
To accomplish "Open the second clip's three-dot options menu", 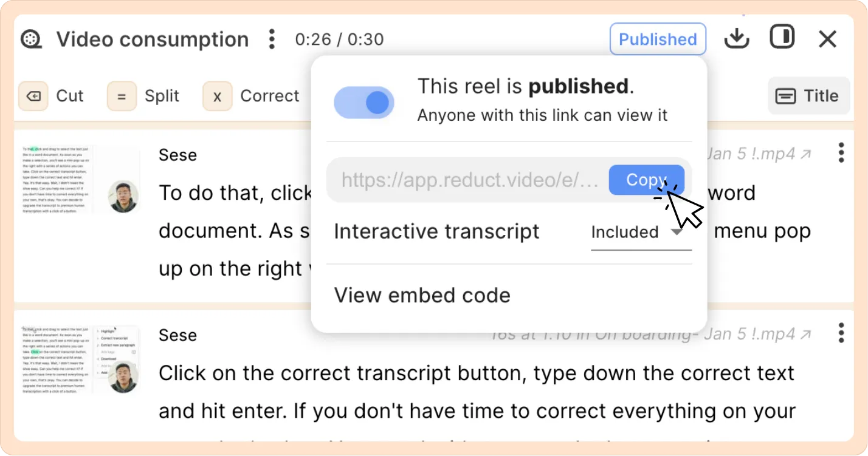I will (x=841, y=333).
